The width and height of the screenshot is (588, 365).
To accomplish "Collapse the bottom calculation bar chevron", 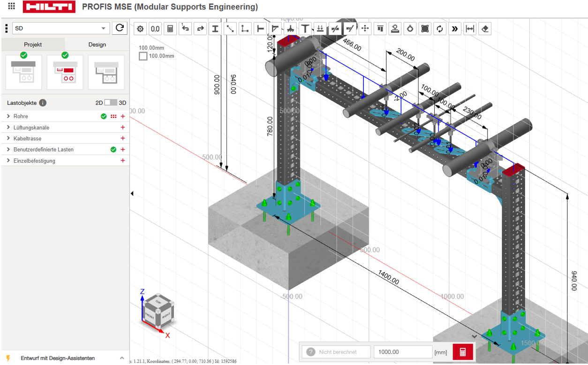I will (475, 336).
